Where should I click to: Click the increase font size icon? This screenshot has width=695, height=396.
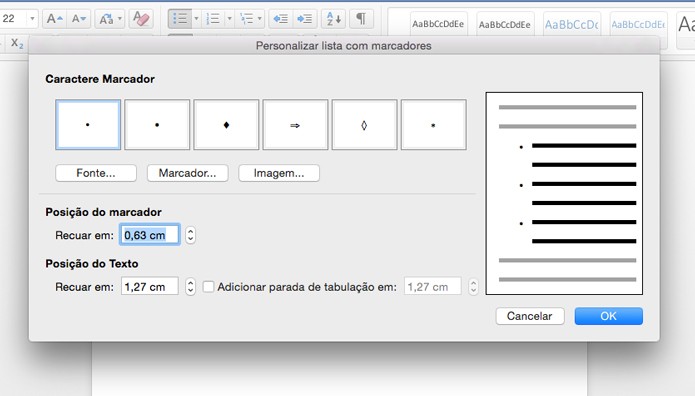coord(55,19)
